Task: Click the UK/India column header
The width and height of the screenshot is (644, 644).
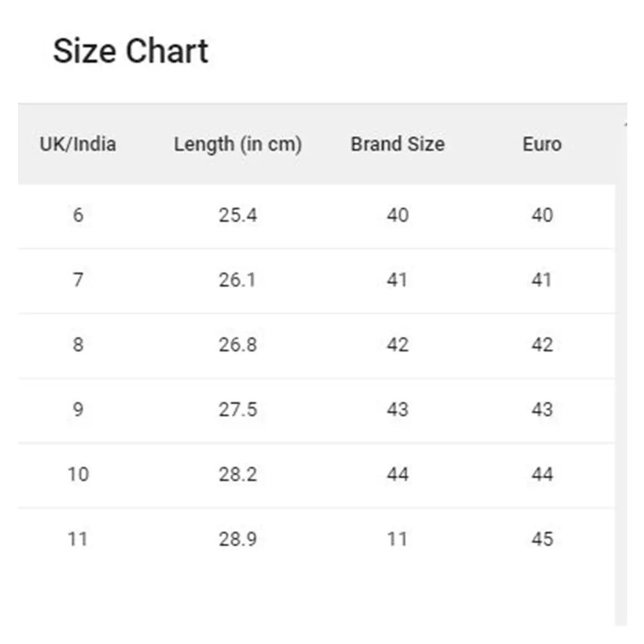Action: (78, 144)
